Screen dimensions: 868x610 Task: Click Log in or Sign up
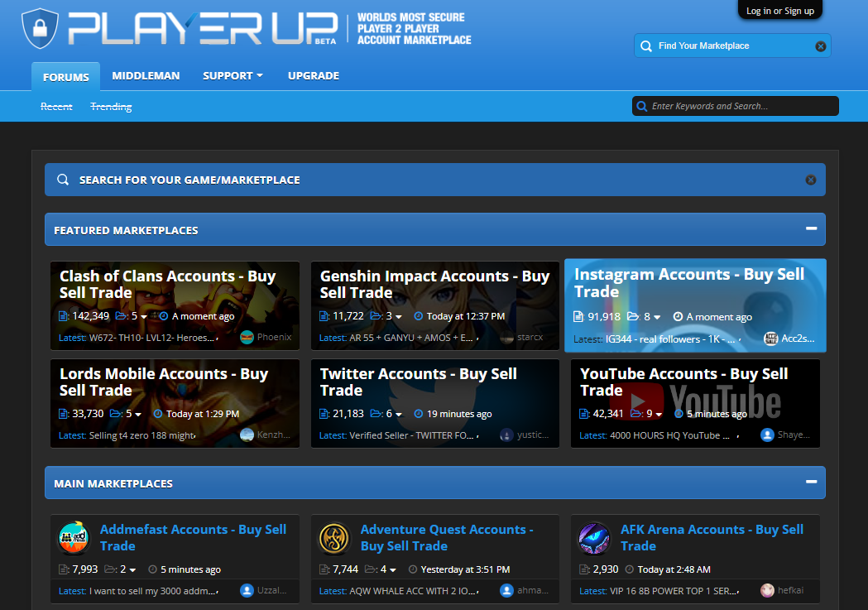(780, 11)
